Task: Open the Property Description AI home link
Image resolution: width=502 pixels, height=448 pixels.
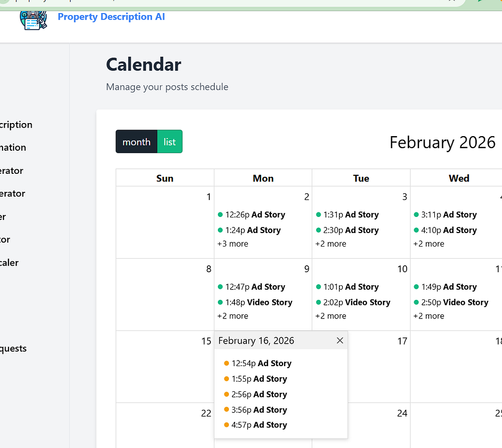Action: [111, 17]
